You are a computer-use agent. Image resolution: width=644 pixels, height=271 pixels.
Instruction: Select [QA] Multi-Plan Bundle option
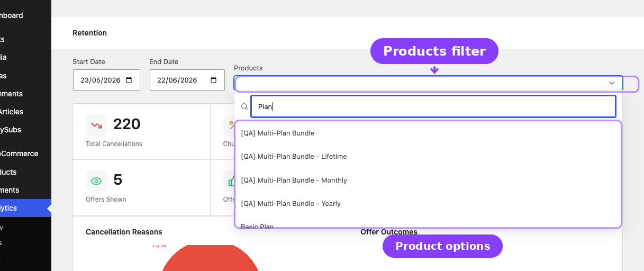pyautogui.click(x=428, y=133)
